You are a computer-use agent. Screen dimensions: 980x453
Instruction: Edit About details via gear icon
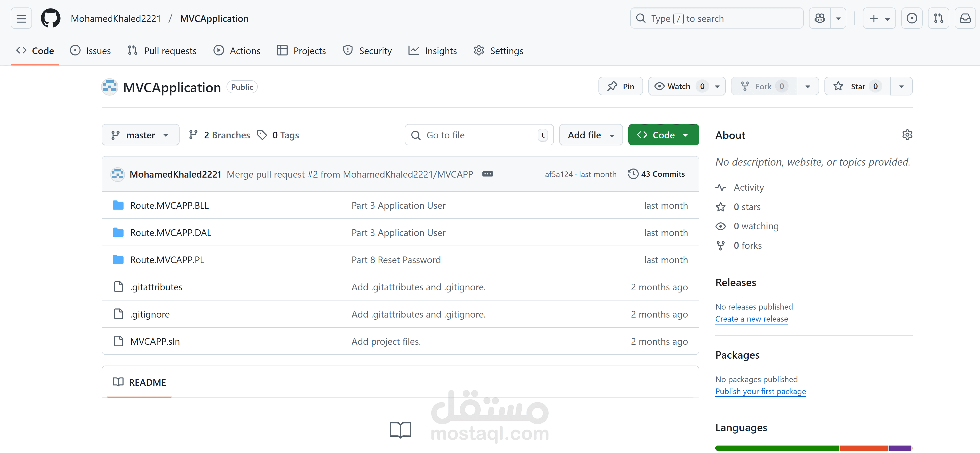[x=907, y=135]
